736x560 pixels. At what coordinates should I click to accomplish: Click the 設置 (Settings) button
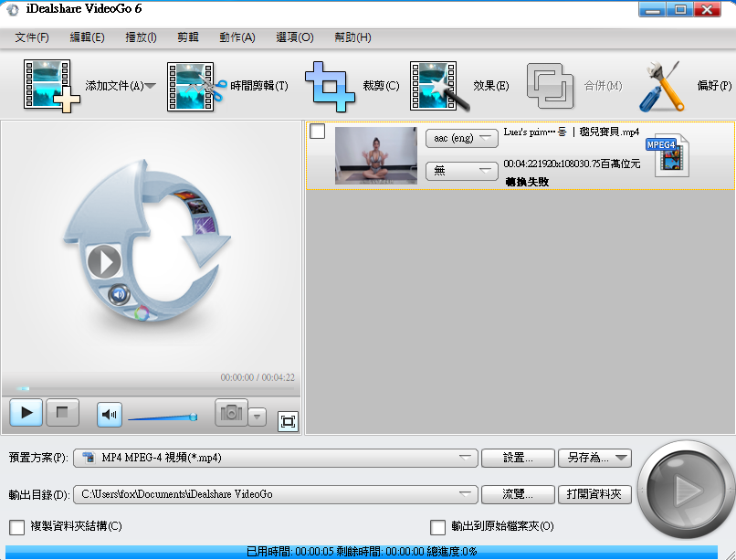tap(517, 458)
